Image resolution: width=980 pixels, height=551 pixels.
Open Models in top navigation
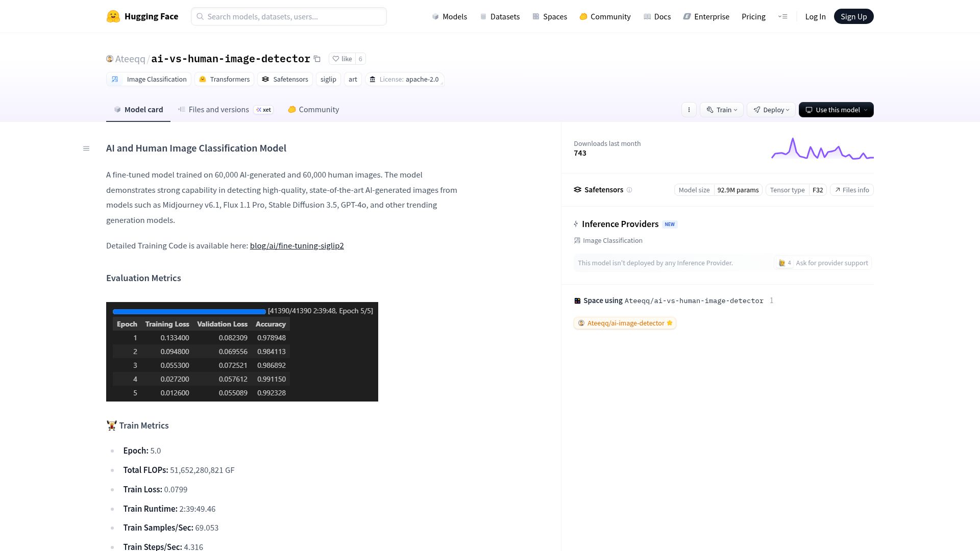click(449, 16)
